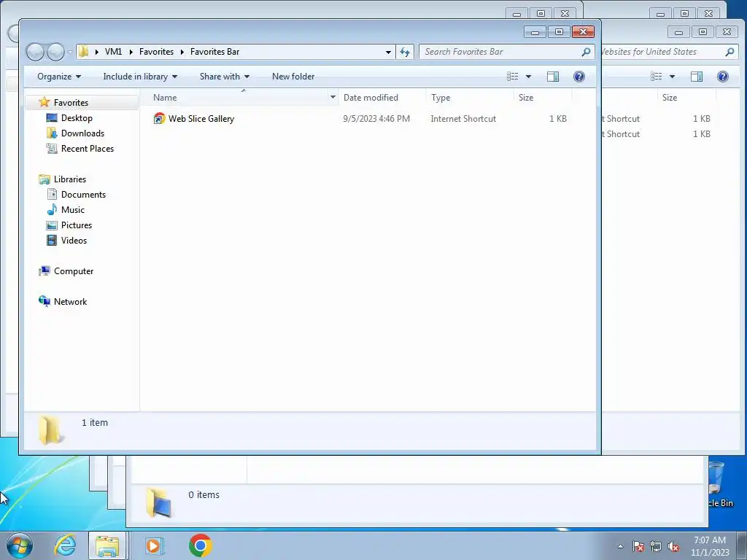Open Include in library menu
This screenshot has width=747, height=560.
coord(140,77)
